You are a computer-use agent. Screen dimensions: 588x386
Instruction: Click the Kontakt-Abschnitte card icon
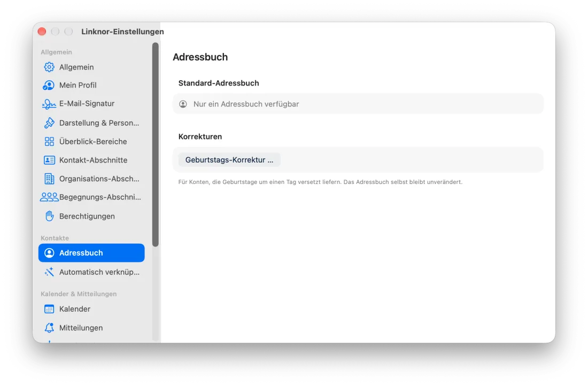pyautogui.click(x=49, y=160)
